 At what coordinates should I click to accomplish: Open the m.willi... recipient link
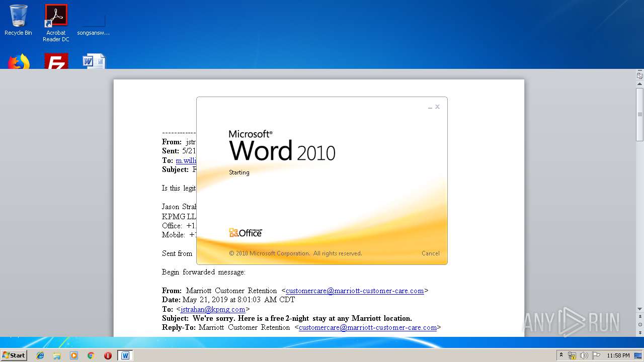point(186,160)
